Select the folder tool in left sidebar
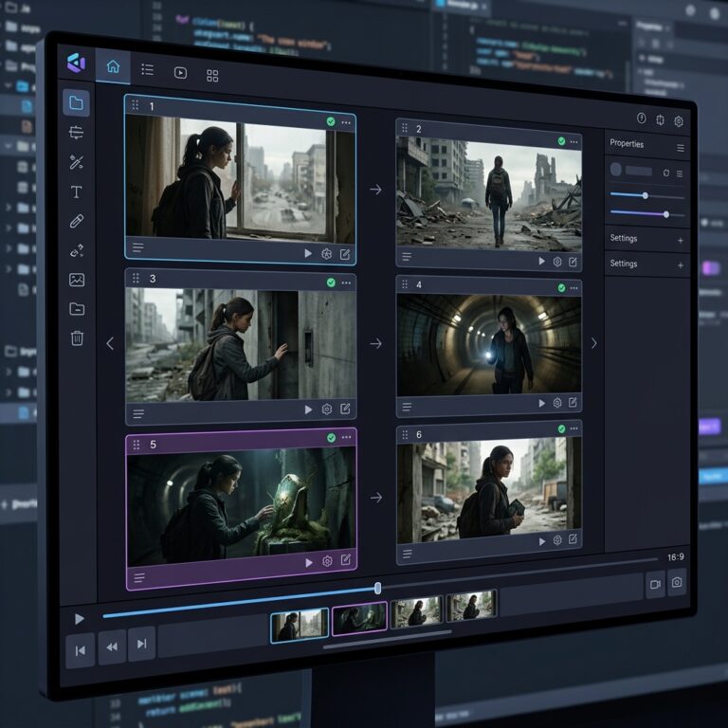 (76, 102)
